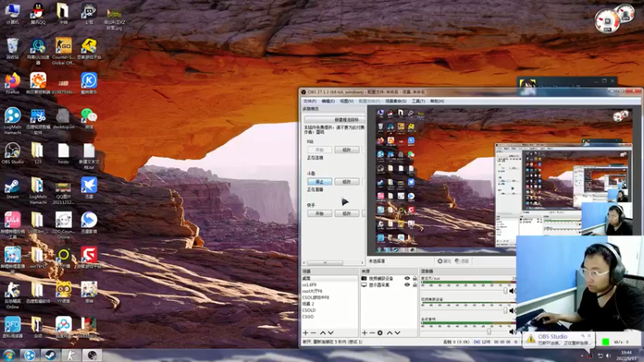Viewport: 644px width, 362px height.
Task: Click the 视频捕获设备 mixer volume slider
Action: (x=464, y=311)
